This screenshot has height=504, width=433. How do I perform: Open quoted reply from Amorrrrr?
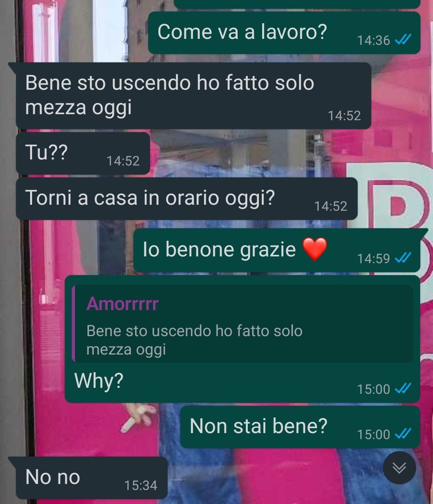click(x=243, y=324)
